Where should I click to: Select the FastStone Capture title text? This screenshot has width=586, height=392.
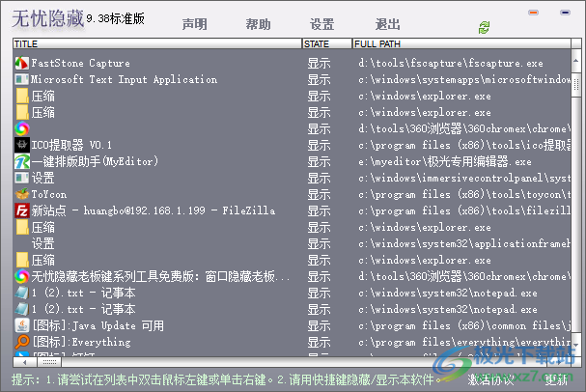tap(80, 63)
